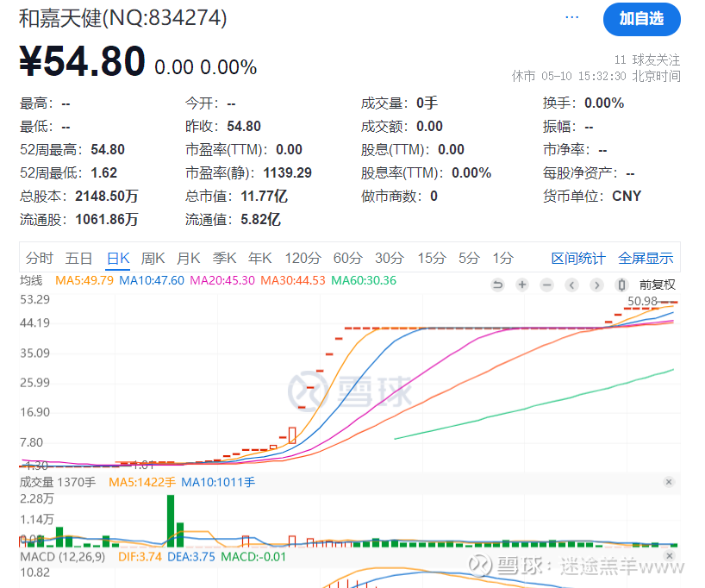Zoom out the K-line chart with minus icon
Viewport: 705px width, 588px height.
546,285
